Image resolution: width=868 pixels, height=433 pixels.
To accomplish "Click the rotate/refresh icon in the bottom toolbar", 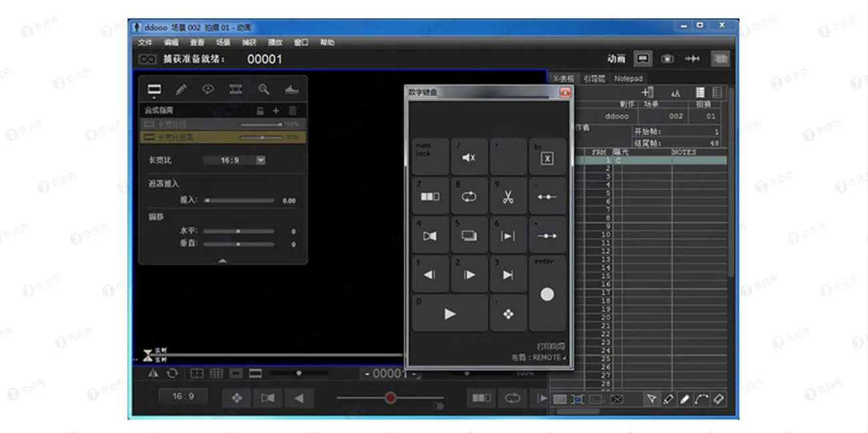I will [x=172, y=374].
